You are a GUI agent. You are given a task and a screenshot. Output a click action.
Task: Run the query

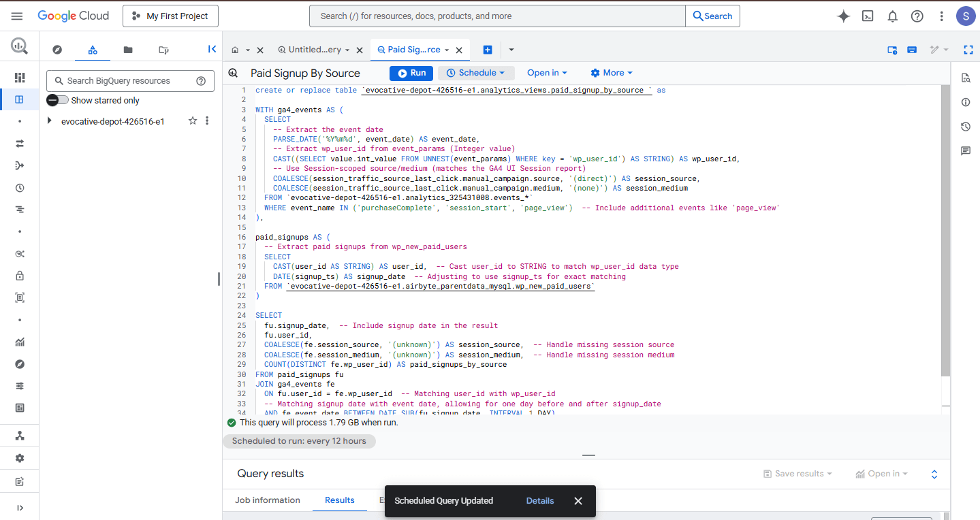411,73
